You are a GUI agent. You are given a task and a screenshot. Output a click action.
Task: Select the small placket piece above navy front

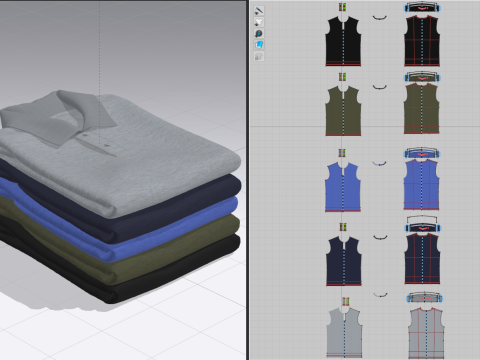pos(343,227)
